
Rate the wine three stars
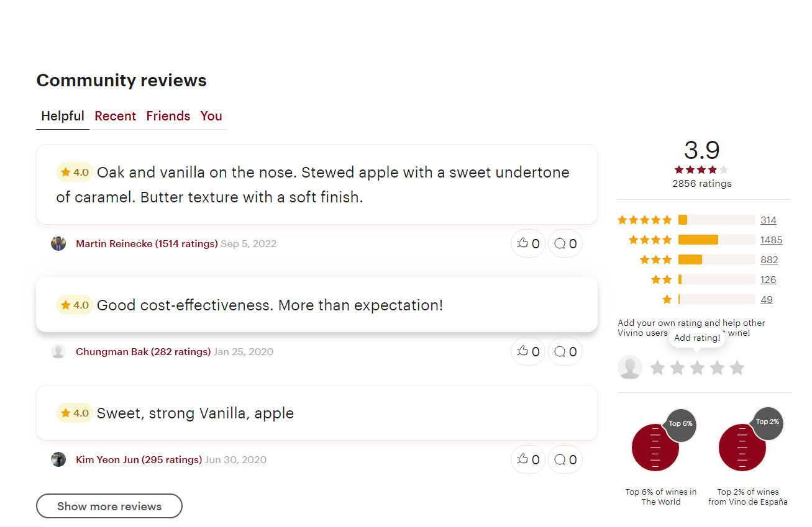(697, 368)
